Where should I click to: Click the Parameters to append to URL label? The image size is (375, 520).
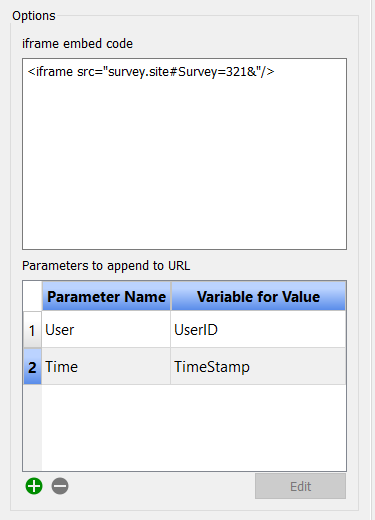(106, 266)
